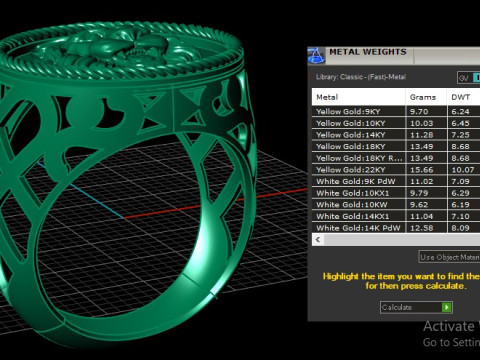Click the METAL WEIGHTS panel title
The width and height of the screenshot is (480, 360).
[368, 52]
